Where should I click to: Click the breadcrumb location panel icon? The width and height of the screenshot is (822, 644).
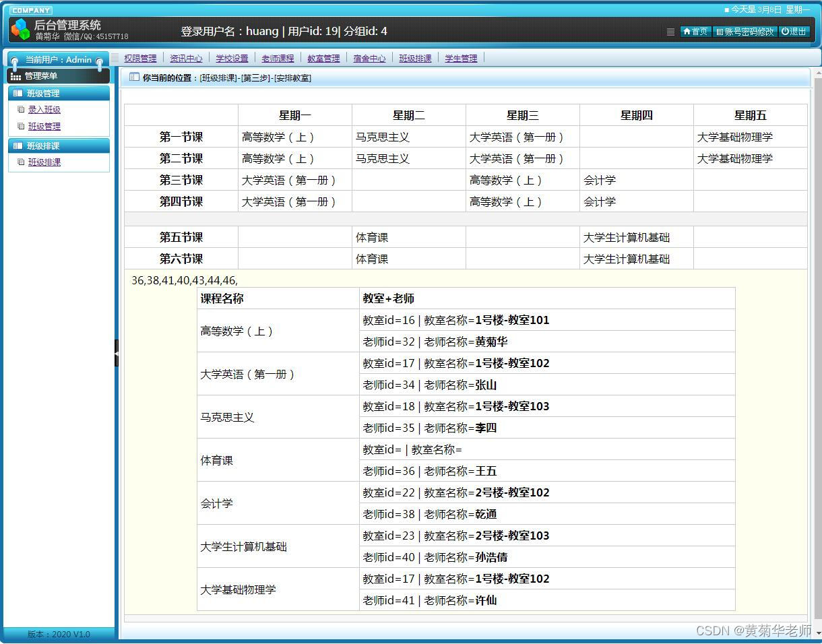click(133, 77)
